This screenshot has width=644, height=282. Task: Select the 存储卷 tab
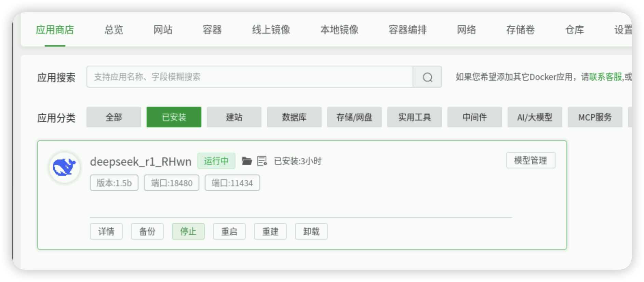[521, 30]
